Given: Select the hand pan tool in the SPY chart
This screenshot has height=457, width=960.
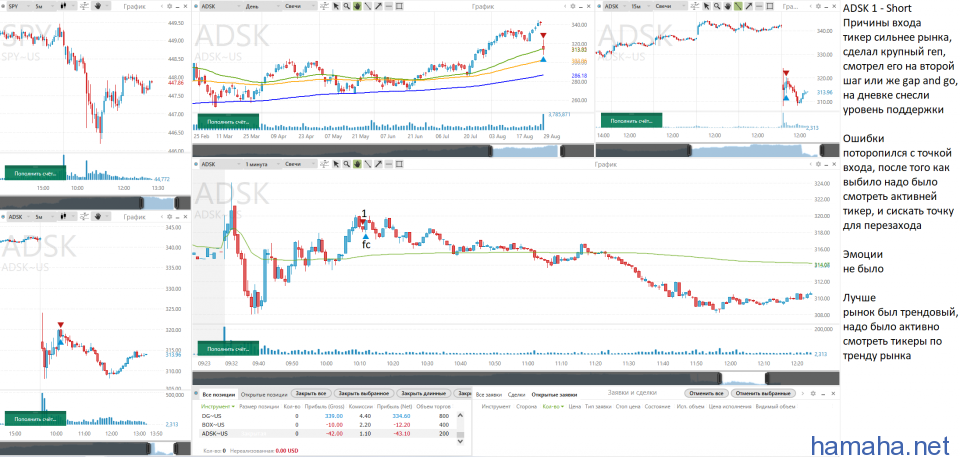Looking at the screenshot, I should click(98, 6).
